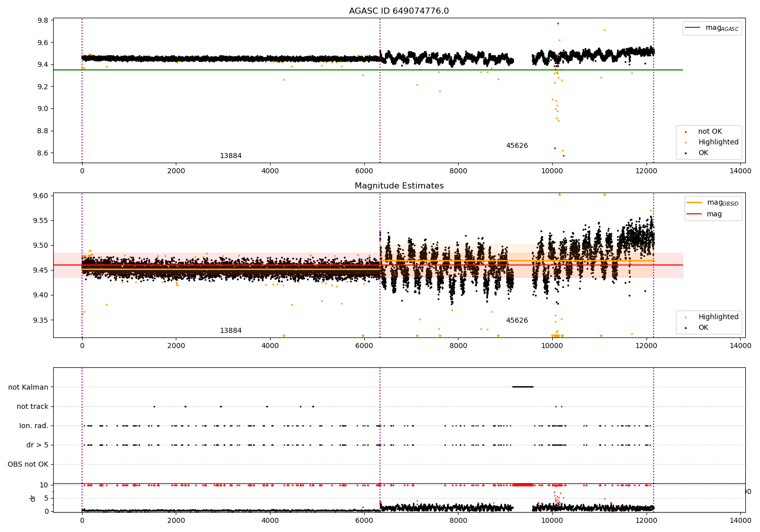760x532 pixels.
Task: Click the '9.8' y-axis tick label
Action: pos(43,21)
